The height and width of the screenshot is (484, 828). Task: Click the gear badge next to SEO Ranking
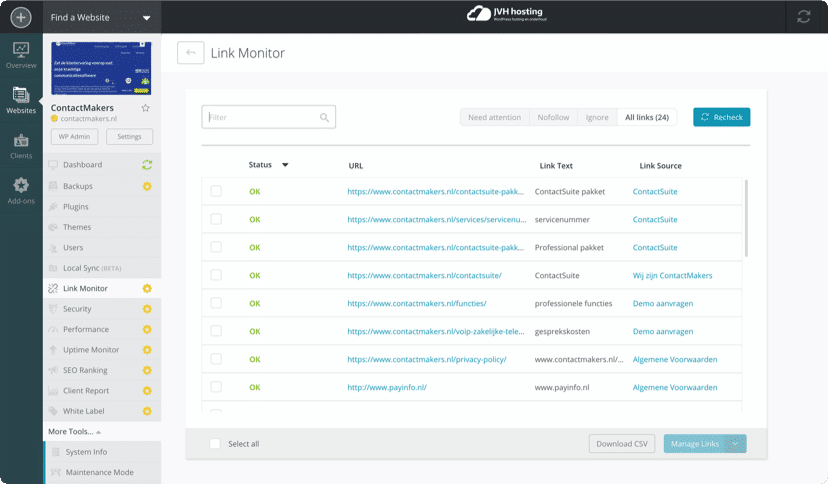tap(147, 370)
